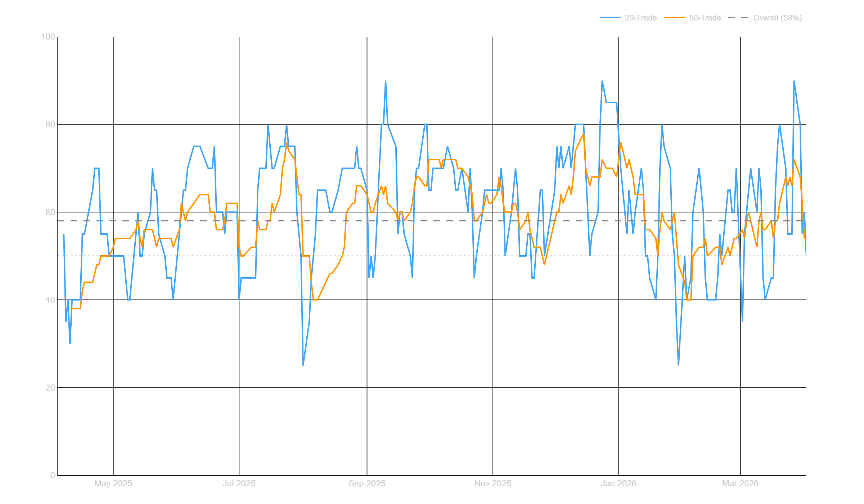Select the Jan 2026 x-axis tick label

click(618, 483)
